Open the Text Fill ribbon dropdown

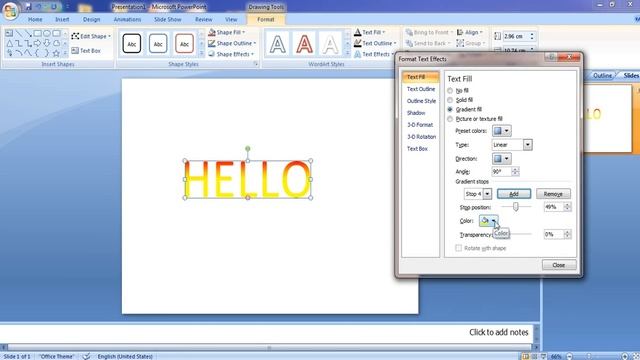[369, 32]
